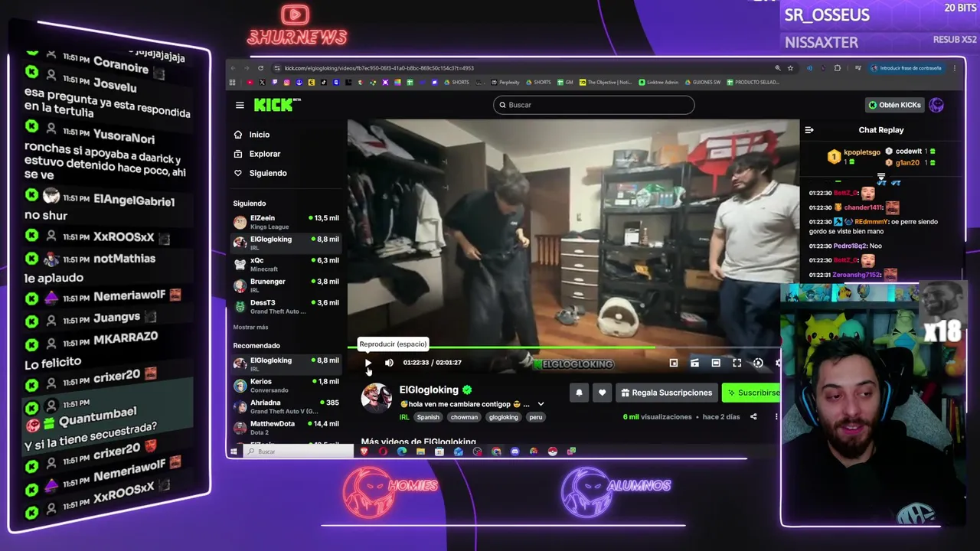The height and width of the screenshot is (551, 980).
Task: Toggle notifications with the bell button
Action: (579, 393)
